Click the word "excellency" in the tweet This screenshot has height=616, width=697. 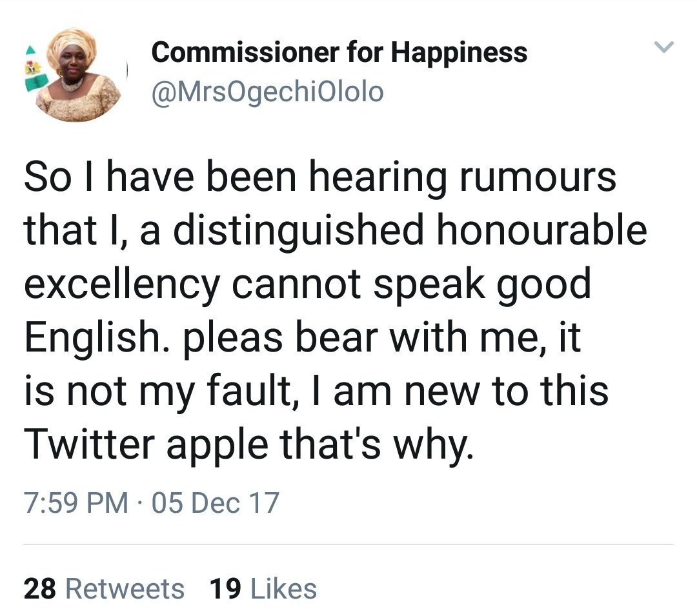tap(121, 284)
